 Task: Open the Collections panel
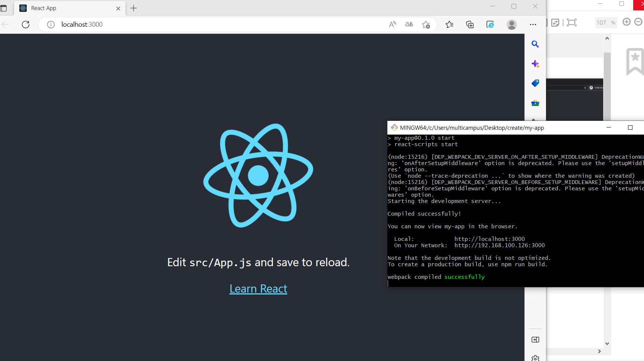470,25
